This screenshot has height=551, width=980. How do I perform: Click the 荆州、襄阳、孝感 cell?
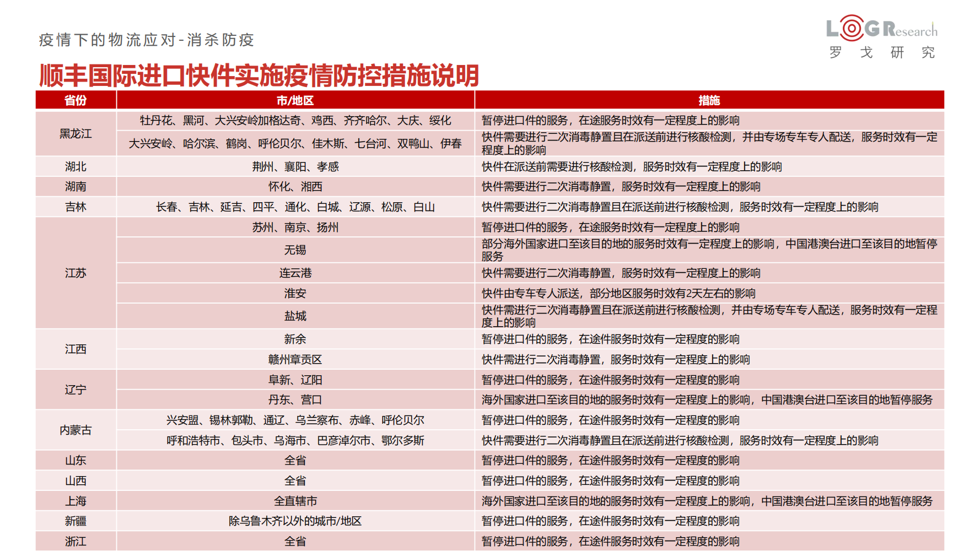point(295,166)
